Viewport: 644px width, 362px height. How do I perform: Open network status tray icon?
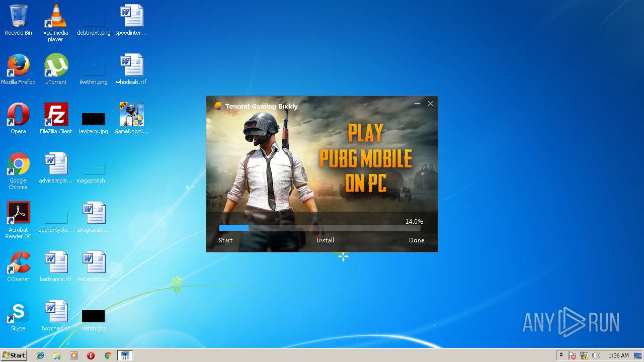click(x=584, y=355)
